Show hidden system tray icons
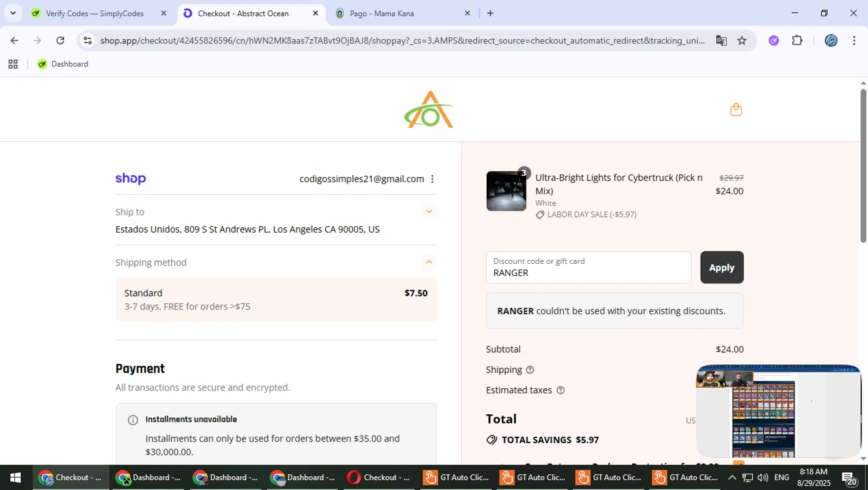The image size is (868, 490). pos(732,478)
